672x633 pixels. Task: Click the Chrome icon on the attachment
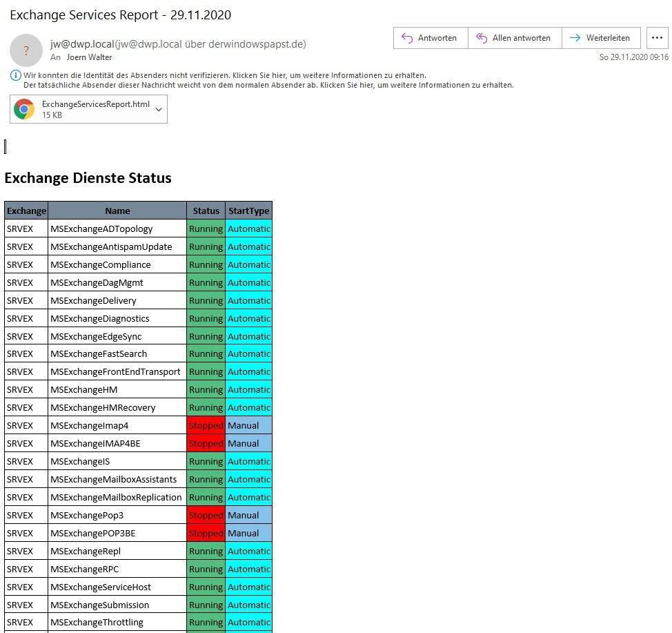point(25,109)
